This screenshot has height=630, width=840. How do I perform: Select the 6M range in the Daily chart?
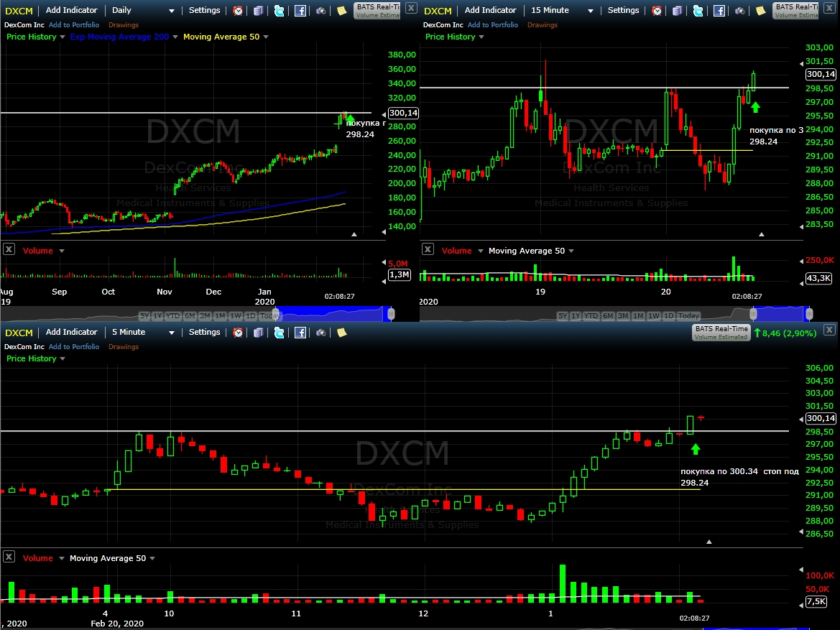[x=190, y=315]
